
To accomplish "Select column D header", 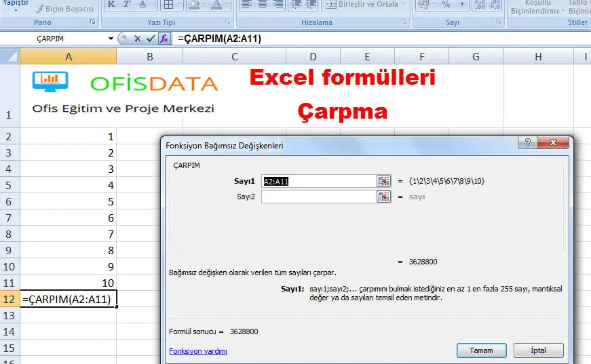I will point(312,56).
